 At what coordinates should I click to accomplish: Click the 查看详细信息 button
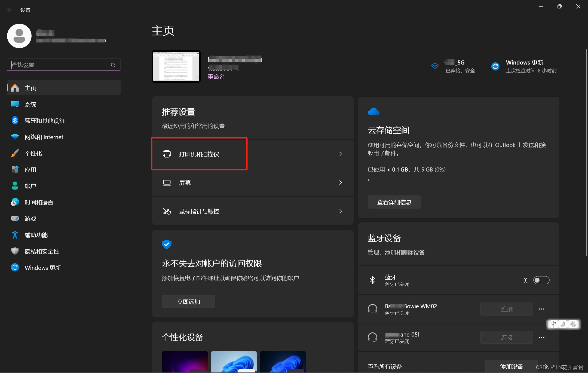click(394, 202)
